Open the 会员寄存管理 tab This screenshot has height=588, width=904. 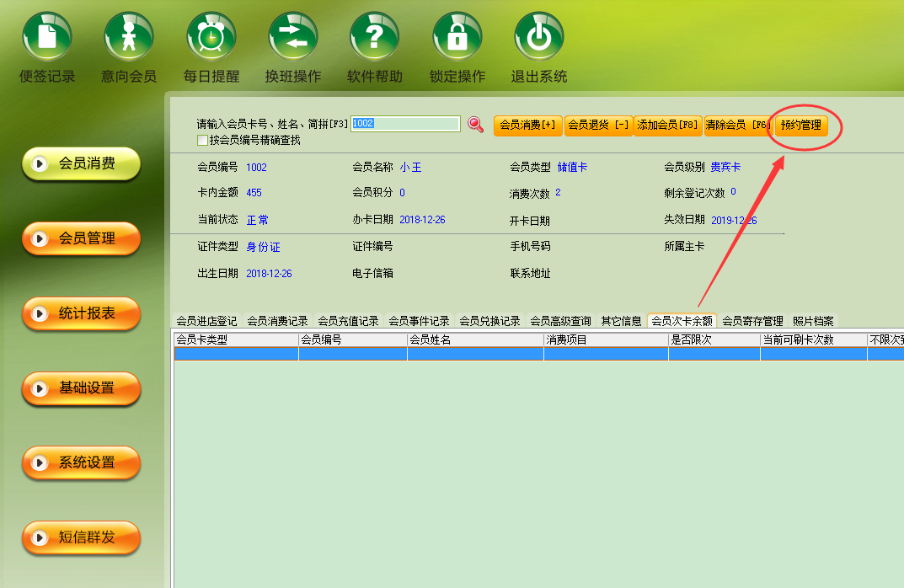[x=752, y=320]
